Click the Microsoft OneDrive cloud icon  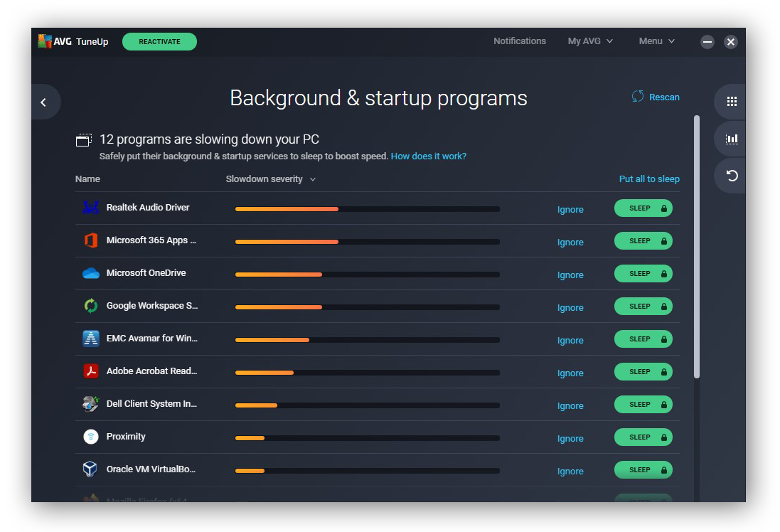click(x=90, y=272)
